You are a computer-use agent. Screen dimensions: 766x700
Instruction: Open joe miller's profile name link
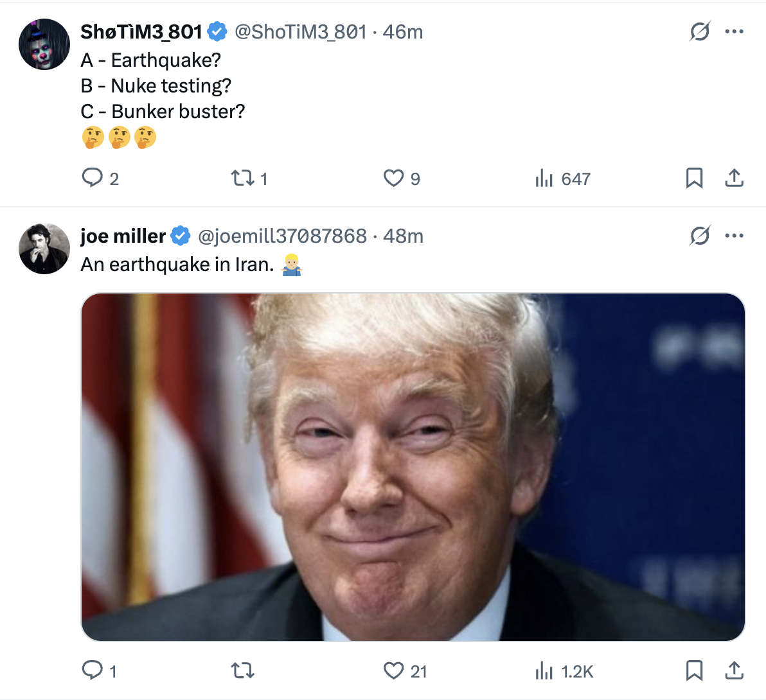(123, 236)
